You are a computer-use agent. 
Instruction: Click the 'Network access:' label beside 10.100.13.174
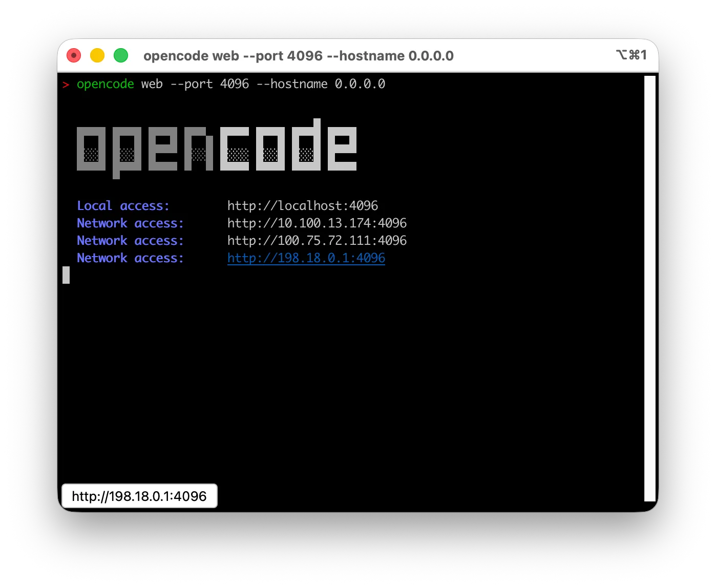[x=130, y=223]
